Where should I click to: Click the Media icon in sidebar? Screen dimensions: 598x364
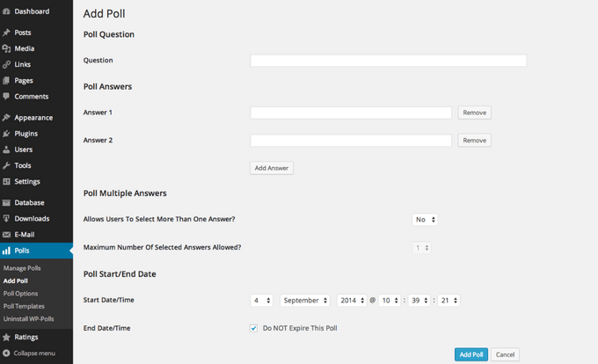tap(7, 48)
